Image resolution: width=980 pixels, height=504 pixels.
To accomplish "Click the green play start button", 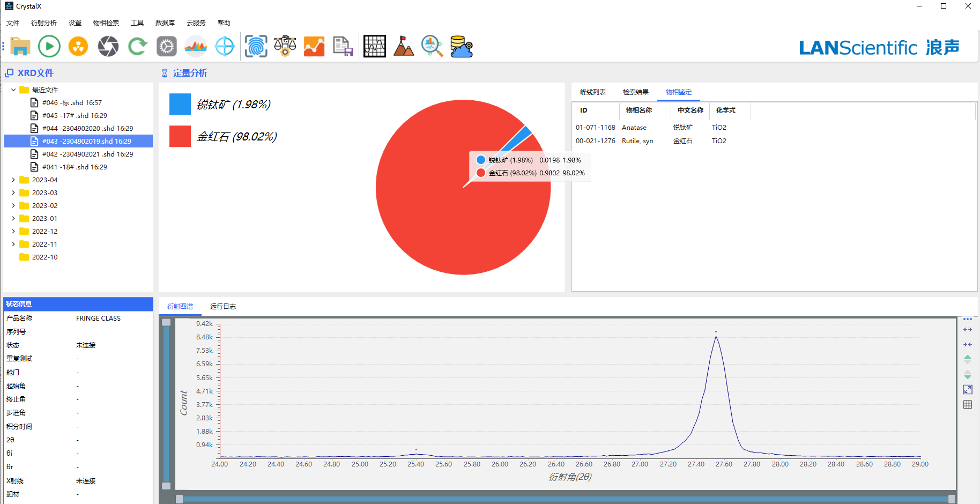I will pyautogui.click(x=49, y=47).
